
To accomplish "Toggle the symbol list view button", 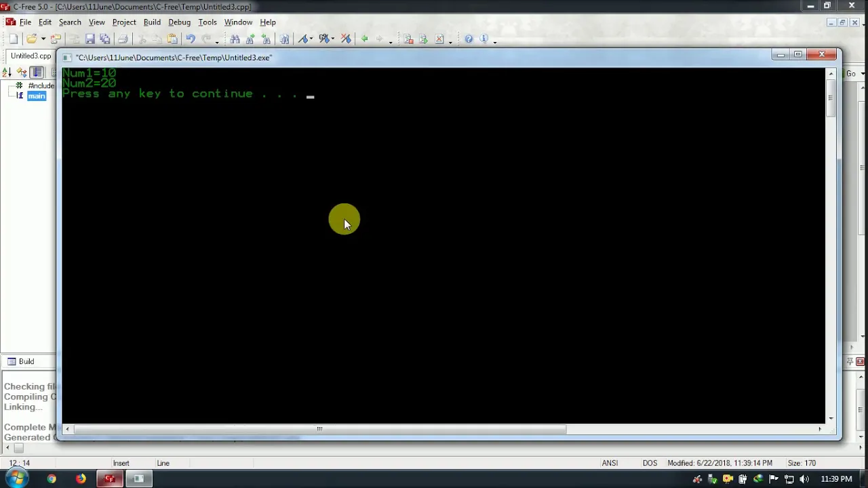I will tap(37, 73).
